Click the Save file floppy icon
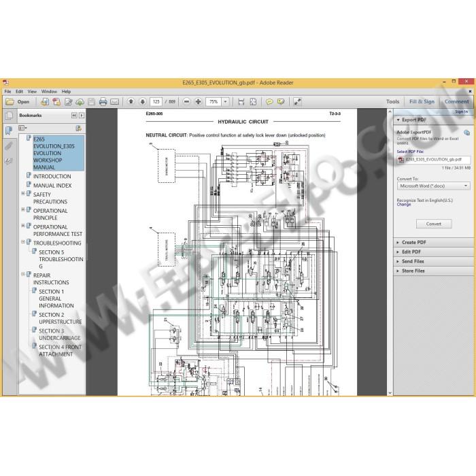476x476 pixels. 91,102
